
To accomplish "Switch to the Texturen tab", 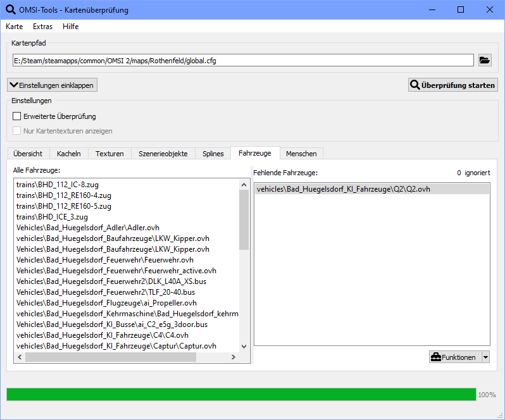I will click(x=109, y=154).
